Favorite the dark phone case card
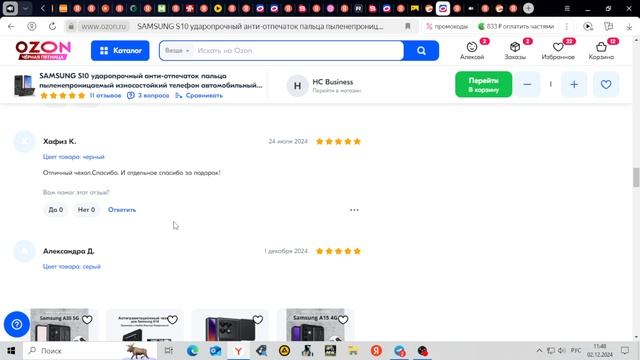 pos(258,320)
